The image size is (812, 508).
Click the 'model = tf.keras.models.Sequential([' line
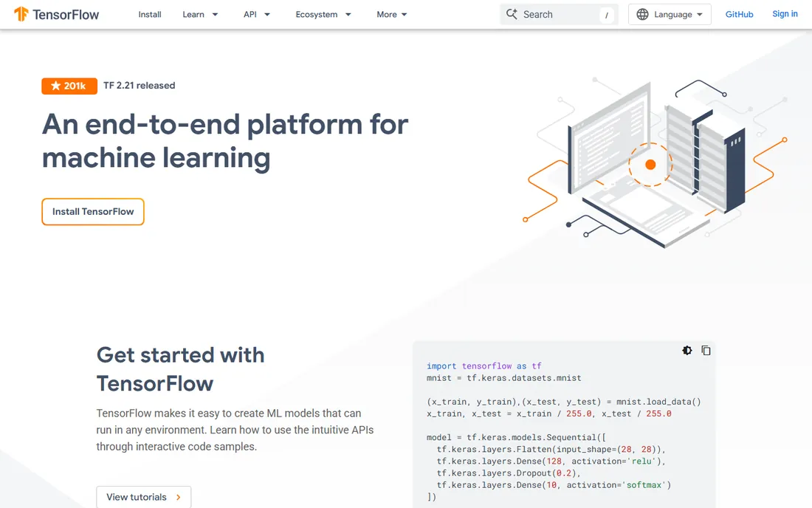tap(516, 438)
